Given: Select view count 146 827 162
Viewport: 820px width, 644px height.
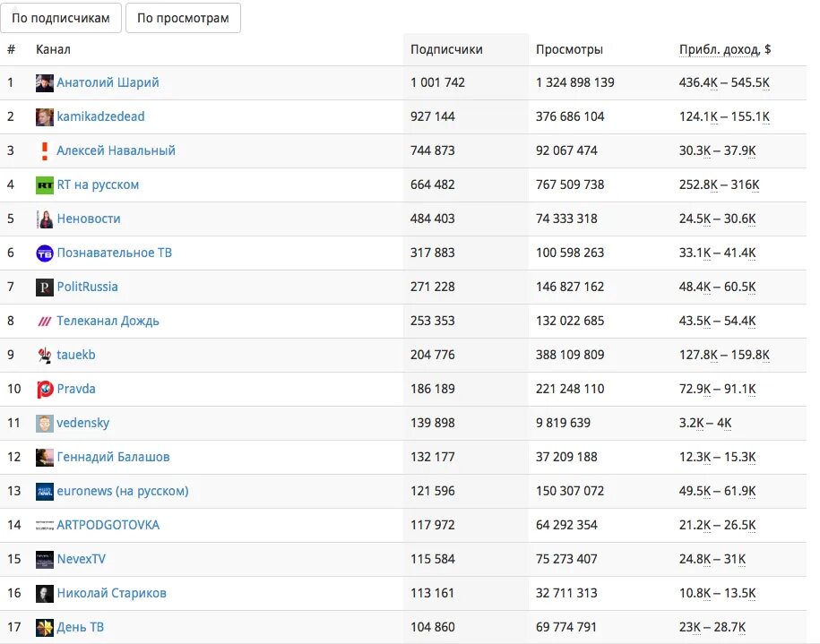Looking at the screenshot, I should pyautogui.click(x=569, y=287).
